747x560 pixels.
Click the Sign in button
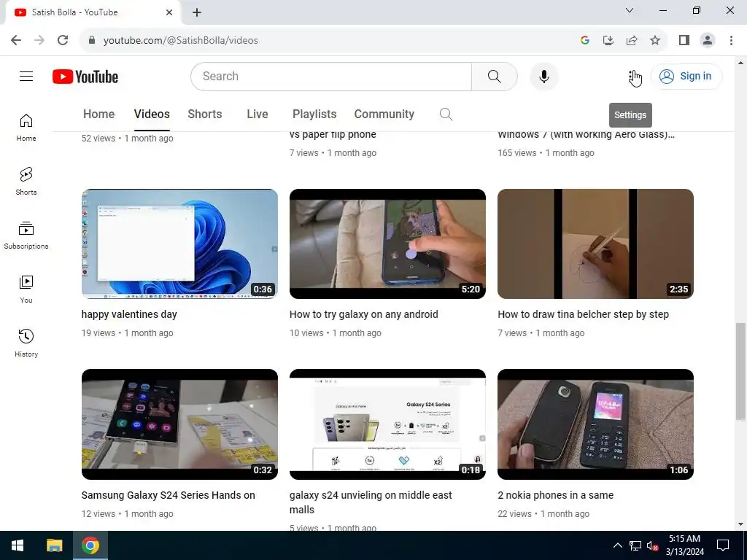(x=686, y=76)
